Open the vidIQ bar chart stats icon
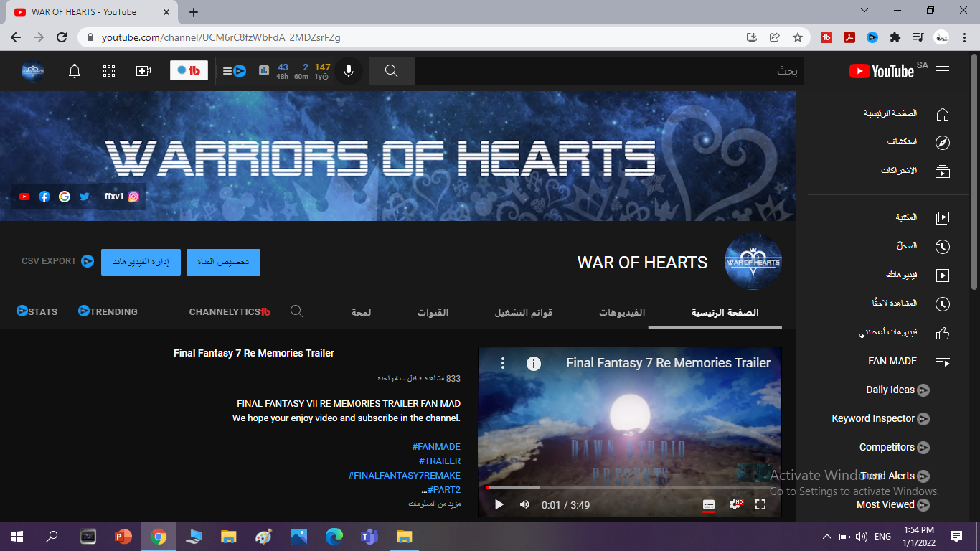The height and width of the screenshot is (551, 980). (x=264, y=71)
